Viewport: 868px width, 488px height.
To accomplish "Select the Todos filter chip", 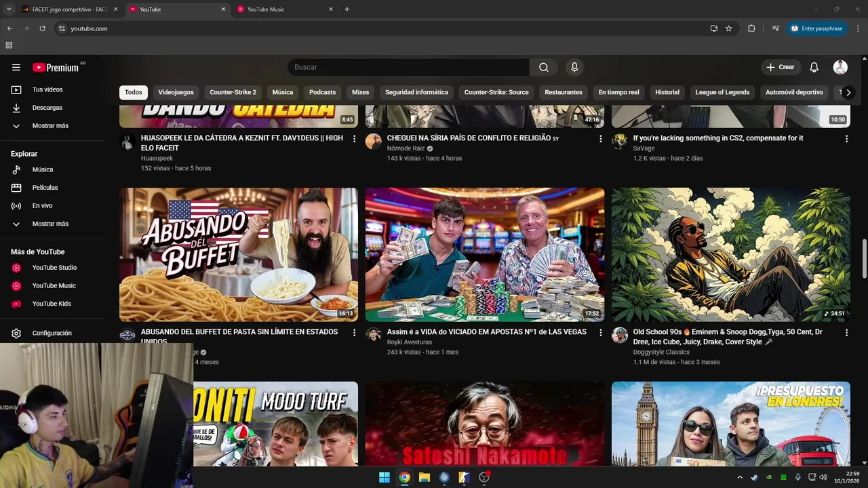I will point(134,92).
